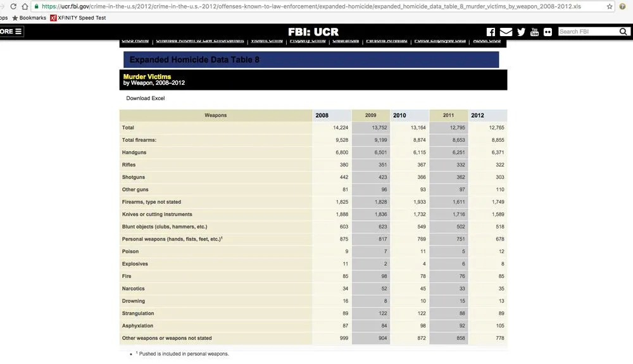Open the Police Employee Data link

[439, 41]
